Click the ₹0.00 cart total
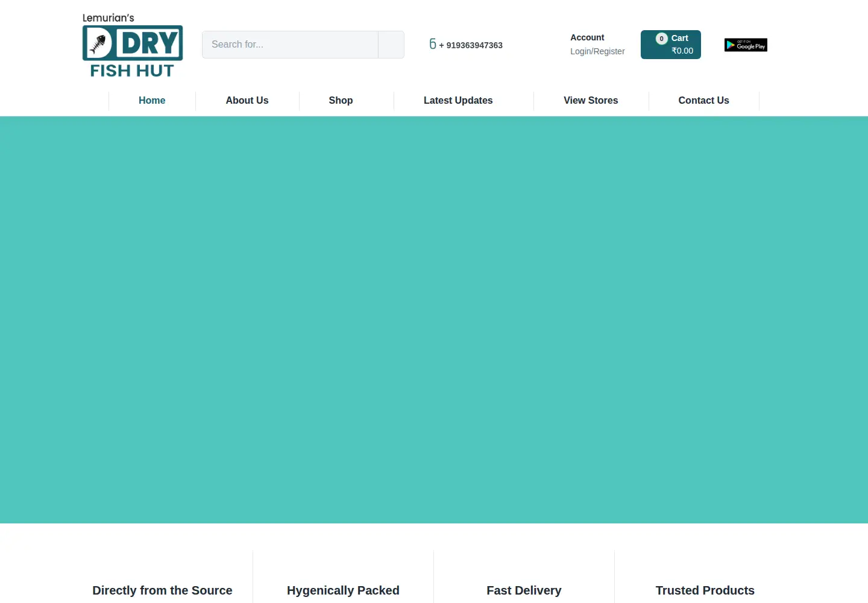The image size is (868, 603). click(682, 51)
